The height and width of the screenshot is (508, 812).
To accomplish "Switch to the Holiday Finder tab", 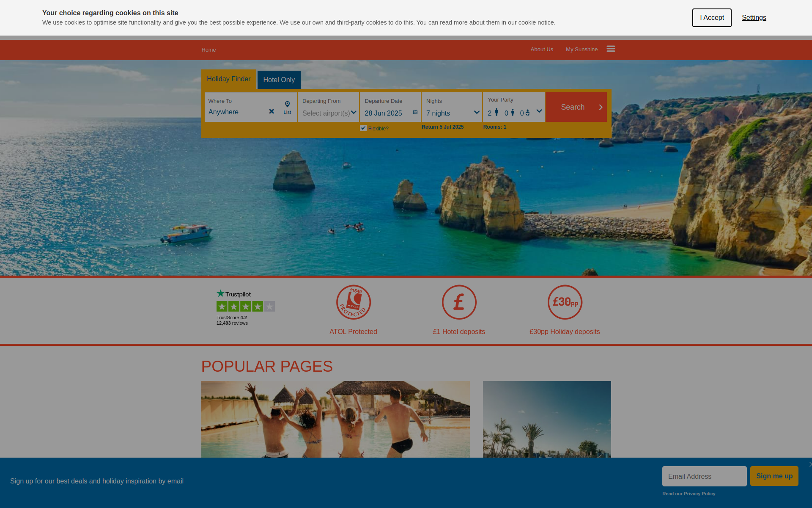I will pos(228,79).
